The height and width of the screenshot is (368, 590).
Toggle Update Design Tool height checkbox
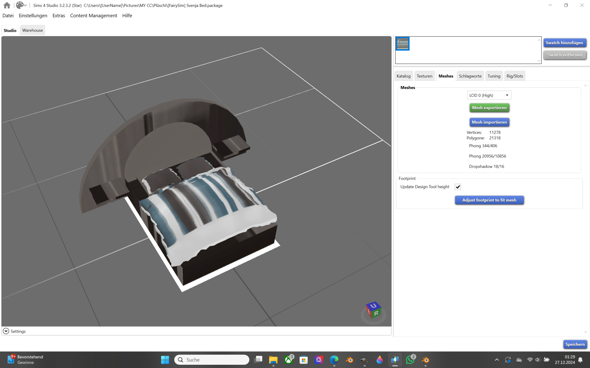click(458, 187)
